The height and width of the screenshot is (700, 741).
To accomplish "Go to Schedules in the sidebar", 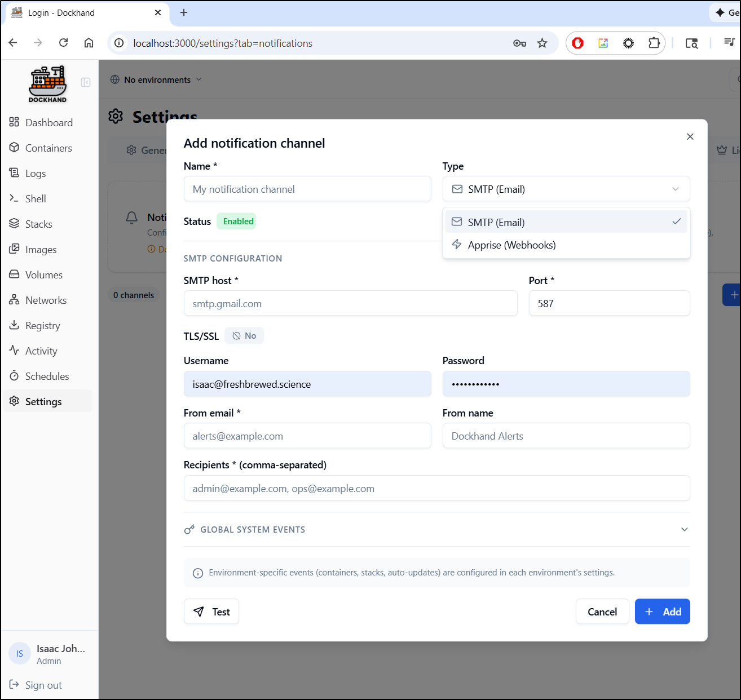I will point(47,376).
